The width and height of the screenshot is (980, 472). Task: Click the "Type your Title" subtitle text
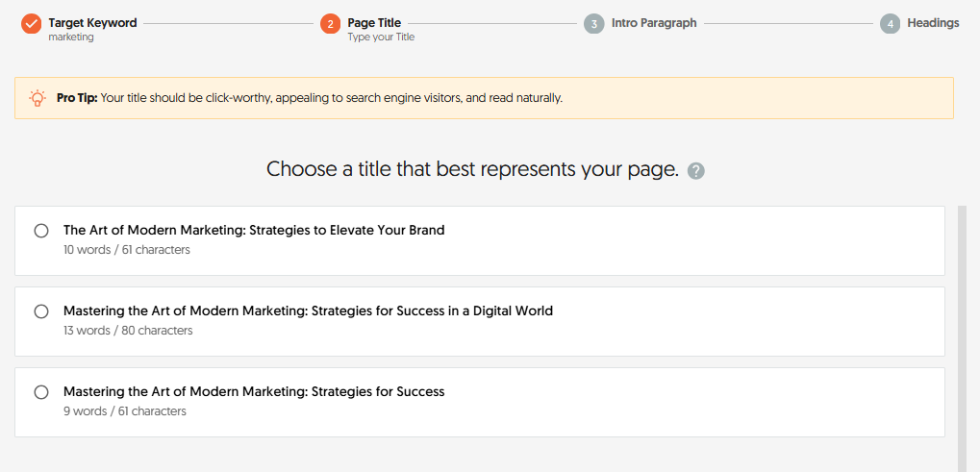(x=381, y=37)
